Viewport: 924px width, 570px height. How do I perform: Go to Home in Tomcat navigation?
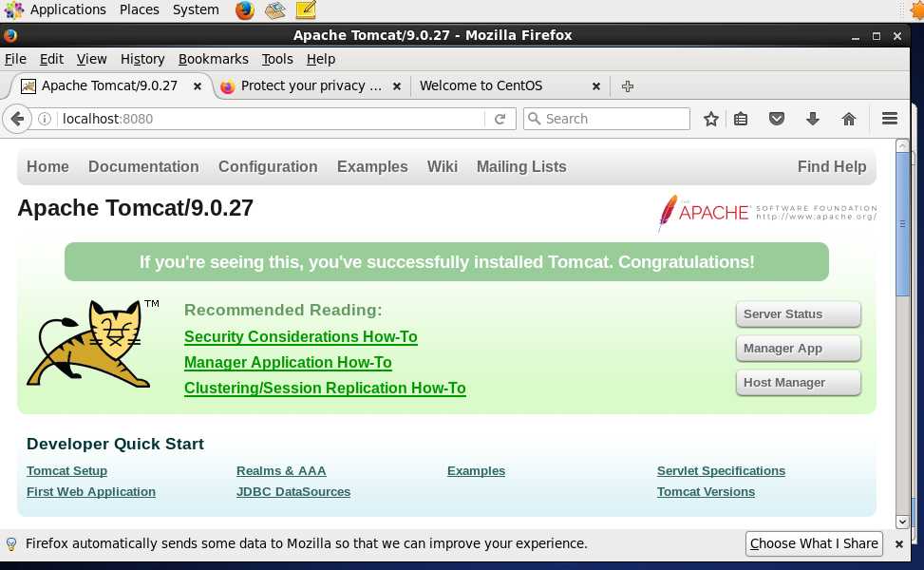(x=47, y=167)
